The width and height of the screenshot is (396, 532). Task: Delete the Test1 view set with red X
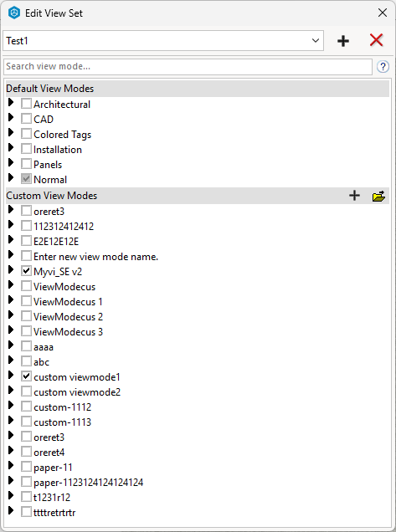click(x=376, y=40)
